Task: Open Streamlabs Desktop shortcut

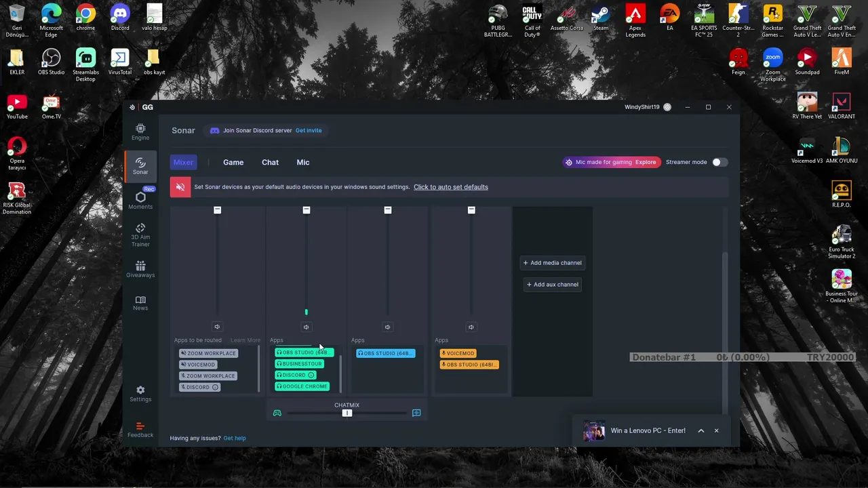Action: click(85, 65)
